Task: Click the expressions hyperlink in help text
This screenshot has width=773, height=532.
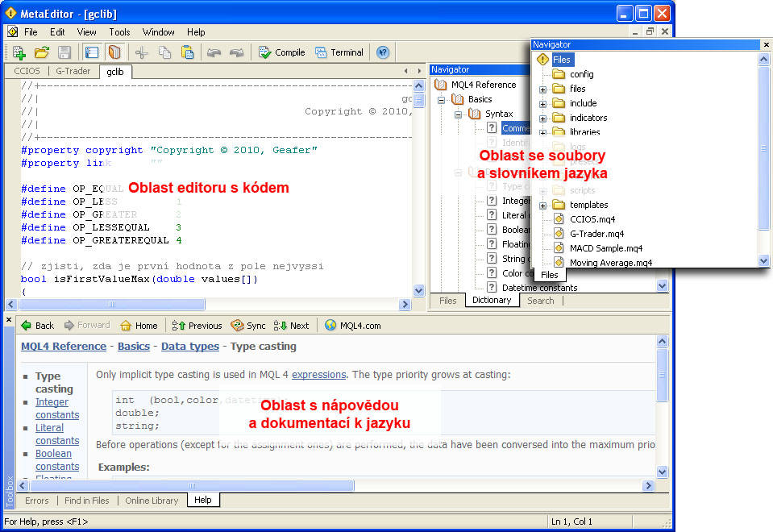Action: click(x=318, y=374)
